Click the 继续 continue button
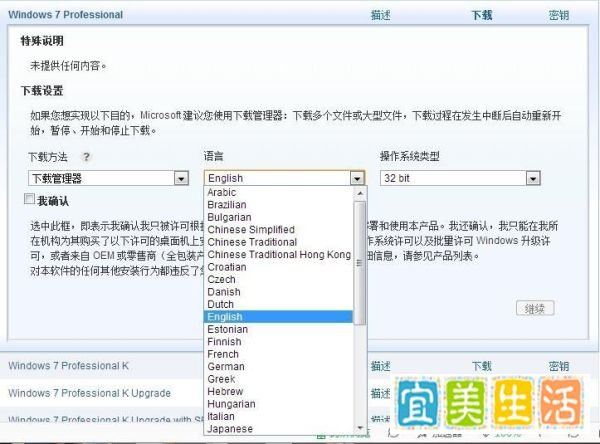 pyautogui.click(x=535, y=309)
